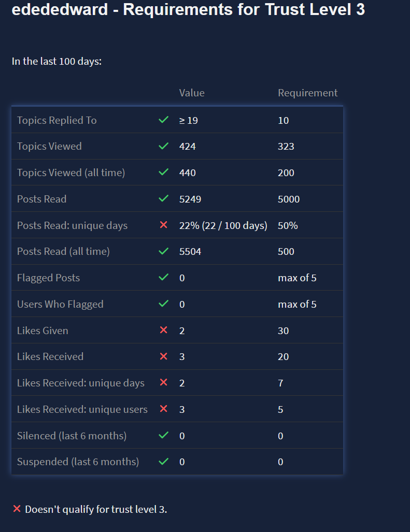
Task: Click the green checkmark for Flagged Posts
Action: tap(164, 278)
